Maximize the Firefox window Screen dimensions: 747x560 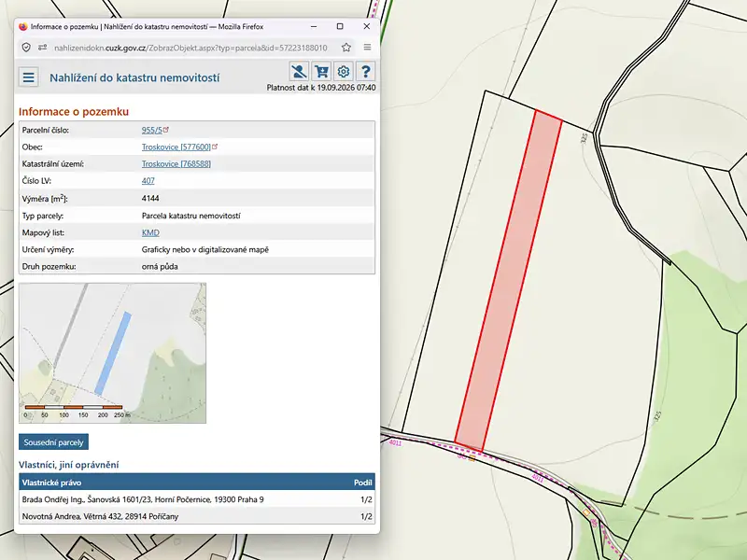coord(340,27)
